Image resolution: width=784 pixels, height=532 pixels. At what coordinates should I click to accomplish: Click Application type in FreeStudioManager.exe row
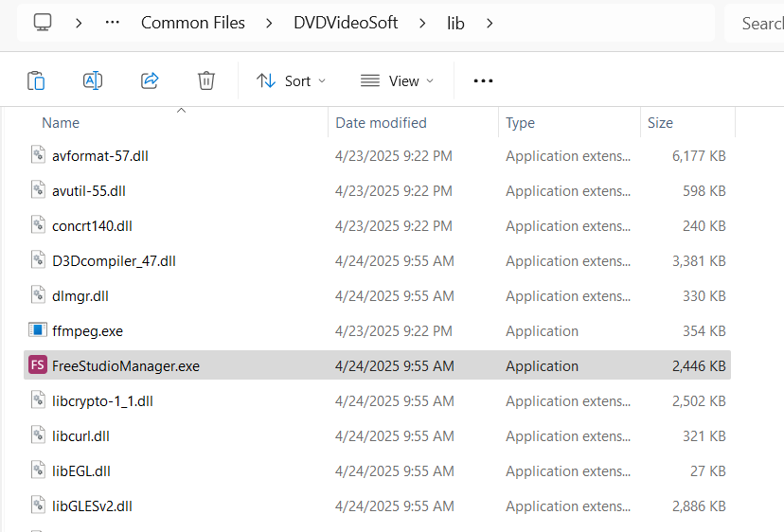(x=542, y=366)
